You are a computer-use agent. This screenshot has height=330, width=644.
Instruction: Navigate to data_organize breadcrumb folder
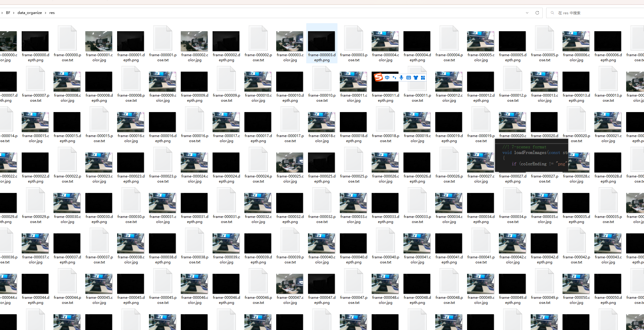tap(29, 13)
